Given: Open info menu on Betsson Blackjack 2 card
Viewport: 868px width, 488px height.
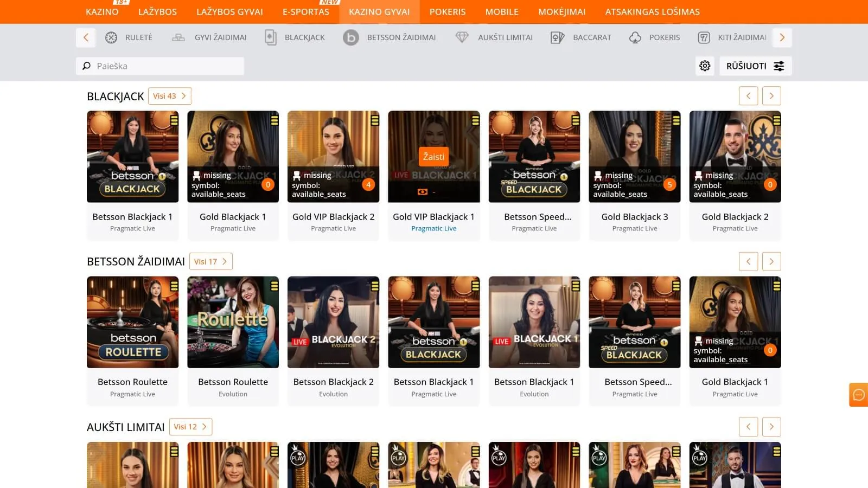Looking at the screenshot, I should 375,286.
